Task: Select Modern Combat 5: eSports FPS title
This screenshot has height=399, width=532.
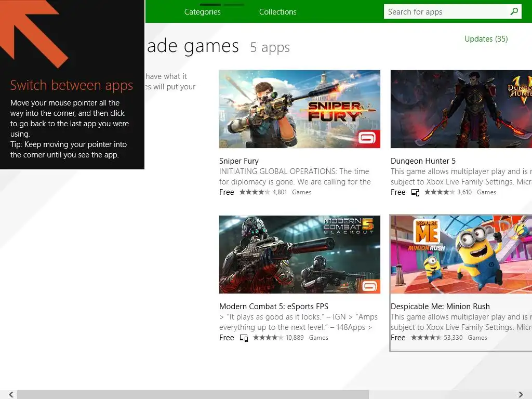Action: coord(274,307)
